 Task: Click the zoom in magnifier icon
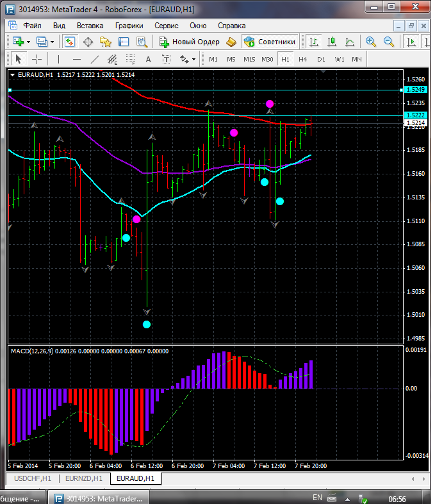pyautogui.click(x=370, y=42)
